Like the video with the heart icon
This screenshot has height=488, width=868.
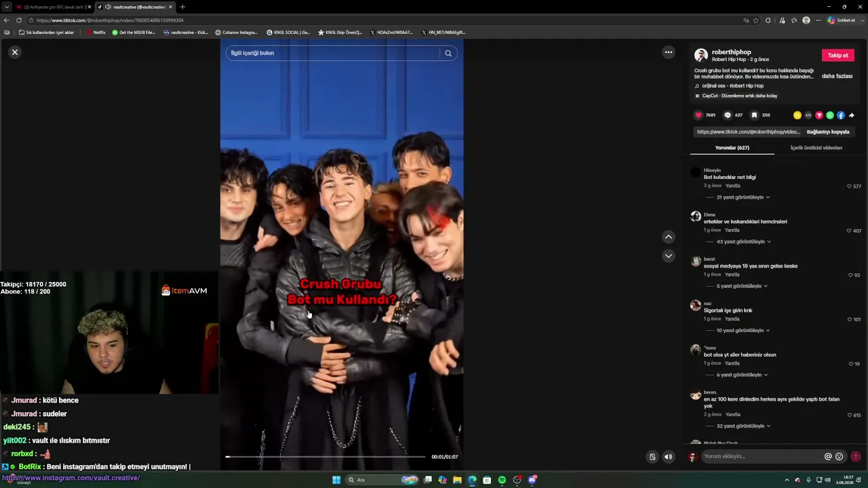coord(698,115)
